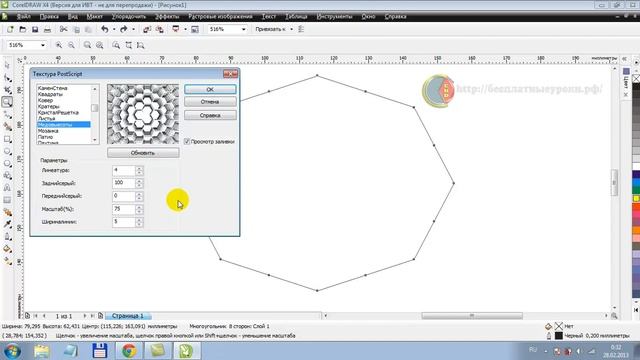Open the Эффекты menu

tap(167, 17)
